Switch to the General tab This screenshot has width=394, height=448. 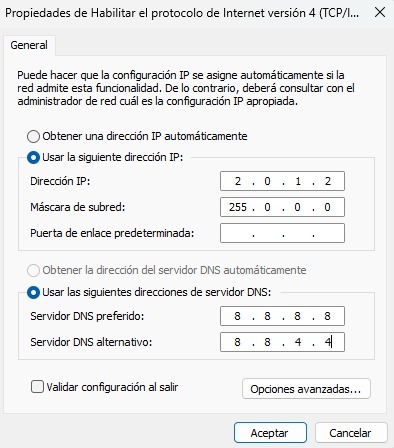coord(29,45)
